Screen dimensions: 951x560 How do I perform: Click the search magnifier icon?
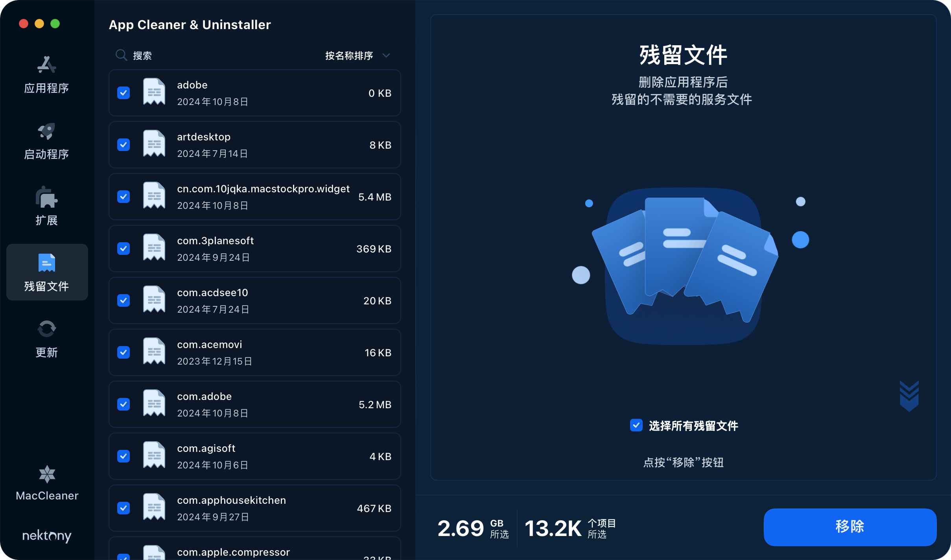click(121, 55)
